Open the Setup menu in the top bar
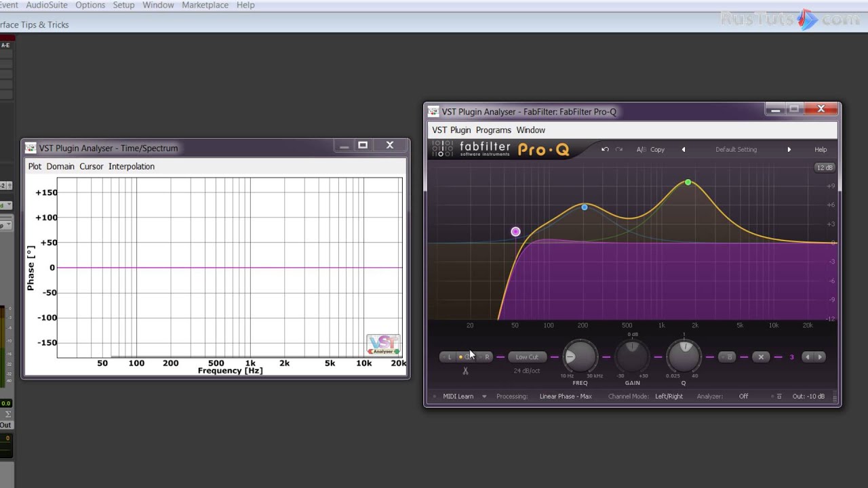Screen dimensions: 868x488 [x=123, y=5]
